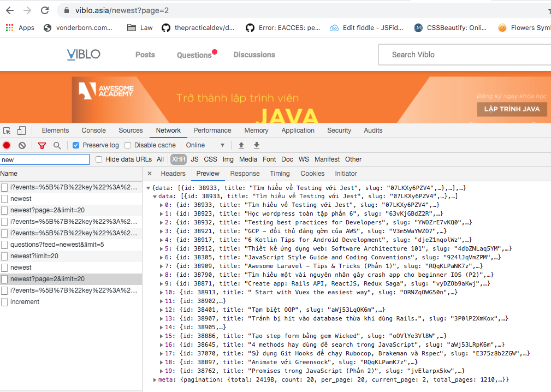Close the request details pane
Viewport: 551px width, 392px height.
click(149, 174)
